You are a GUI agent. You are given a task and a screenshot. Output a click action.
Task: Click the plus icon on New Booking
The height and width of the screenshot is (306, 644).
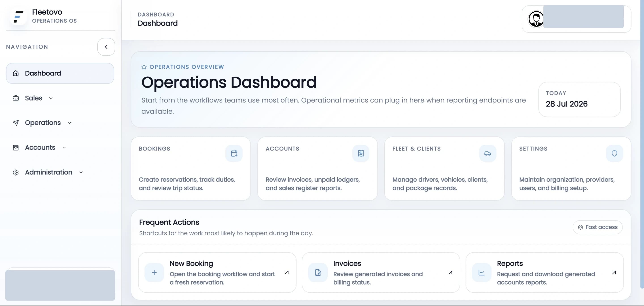click(154, 272)
